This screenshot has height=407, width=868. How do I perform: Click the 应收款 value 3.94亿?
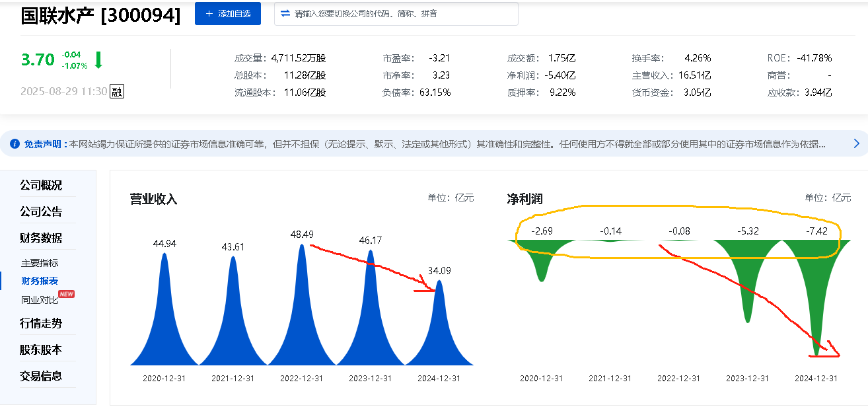(x=818, y=92)
